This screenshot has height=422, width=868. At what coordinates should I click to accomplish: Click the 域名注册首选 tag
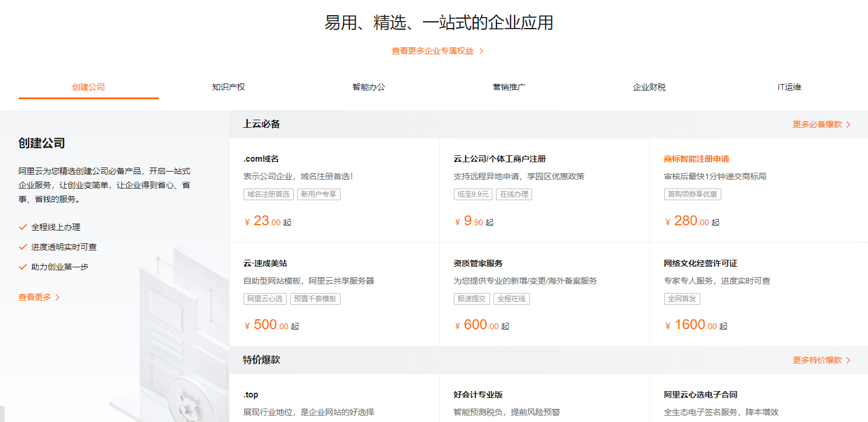pyautogui.click(x=268, y=194)
